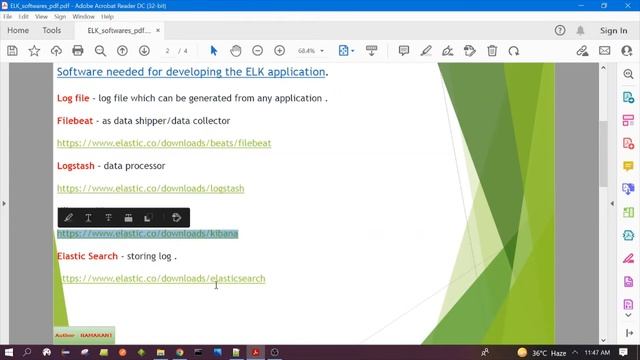This screenshot has width=640, height=360.
Task: Click strikethrough text in floating toolbar
Action: (x=108, y=218)
